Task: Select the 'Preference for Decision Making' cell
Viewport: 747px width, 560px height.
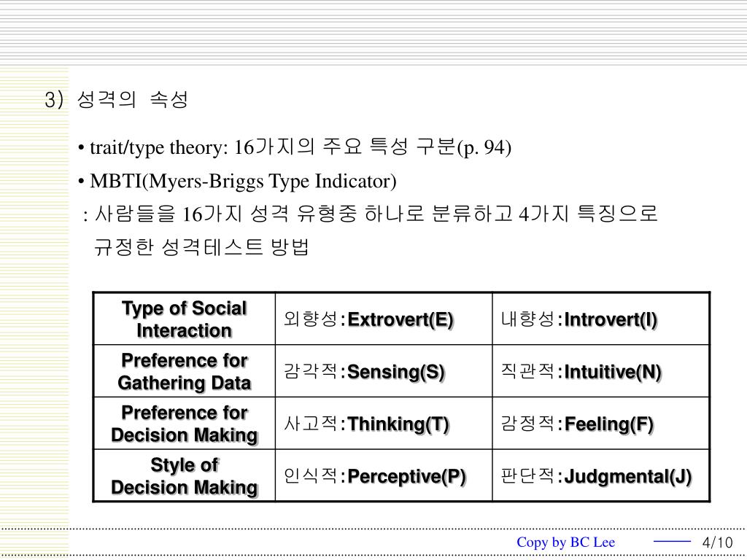Action: pyautogui.click(x=185, y=424)
